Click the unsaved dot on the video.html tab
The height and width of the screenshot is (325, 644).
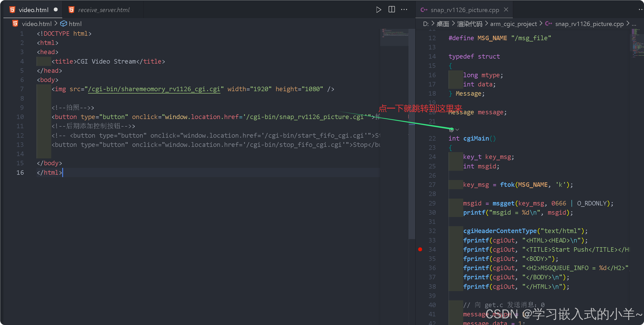(56, 10)
